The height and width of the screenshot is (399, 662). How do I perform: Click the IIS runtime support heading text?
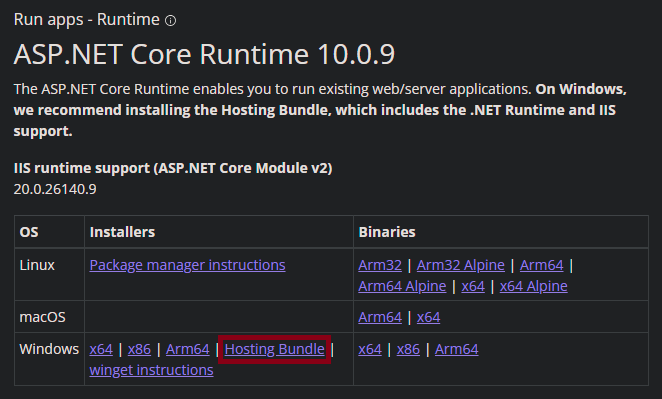pyautogui.click(x=173, y=168)
